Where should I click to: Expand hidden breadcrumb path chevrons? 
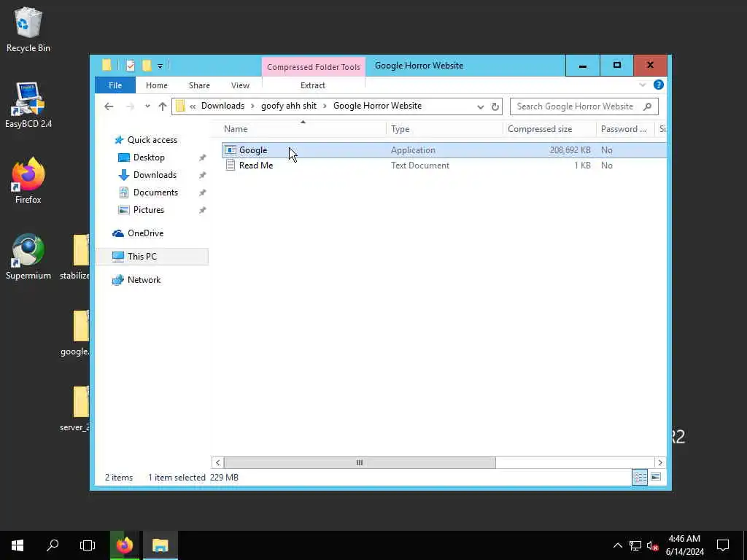193,106
